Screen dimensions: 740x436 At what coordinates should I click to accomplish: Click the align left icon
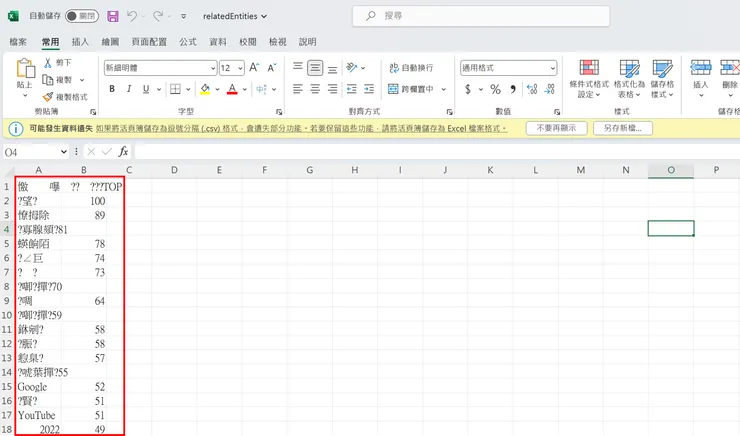tap(298, 89)
